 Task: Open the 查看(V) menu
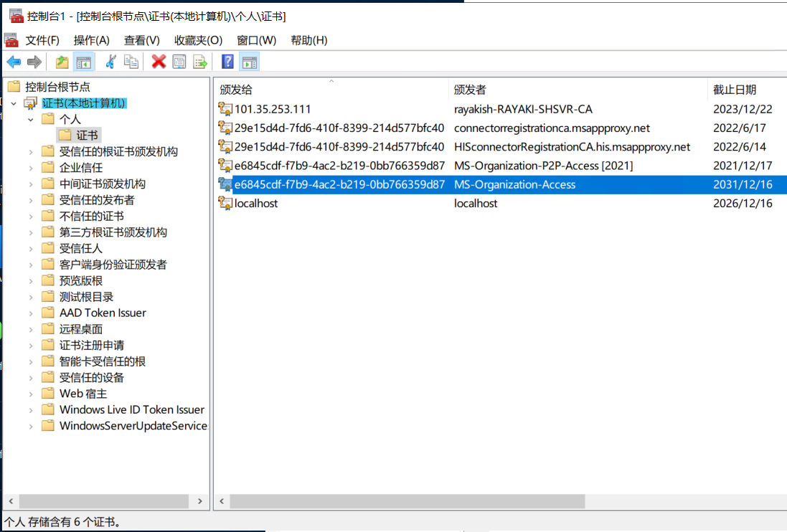click(x=141, y=40)
